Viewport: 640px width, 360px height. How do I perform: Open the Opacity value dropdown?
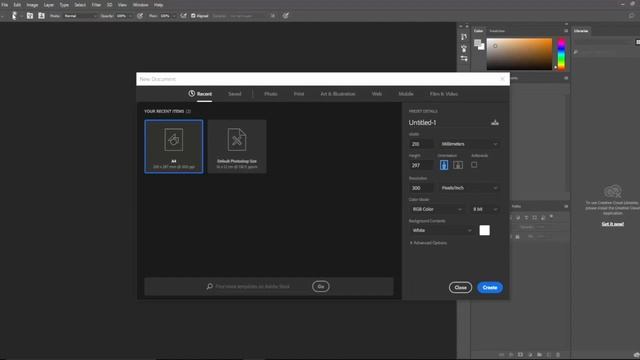coord(124,16)
